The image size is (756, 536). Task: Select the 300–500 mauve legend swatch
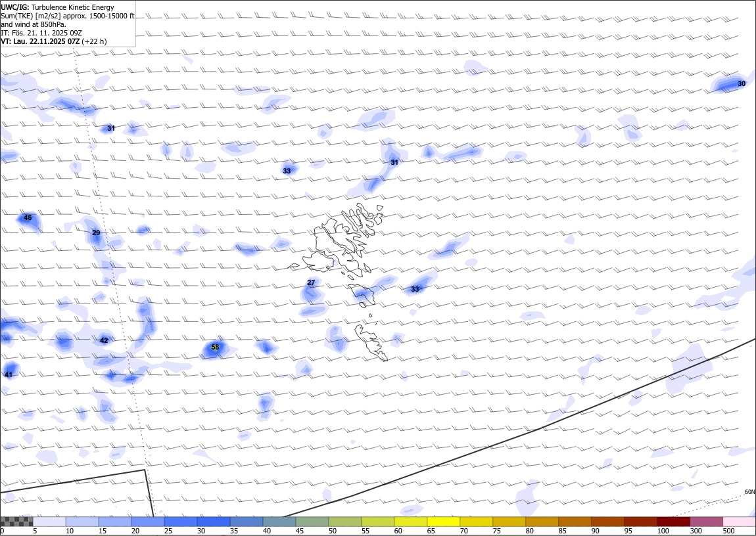click(x=706, y=522)
